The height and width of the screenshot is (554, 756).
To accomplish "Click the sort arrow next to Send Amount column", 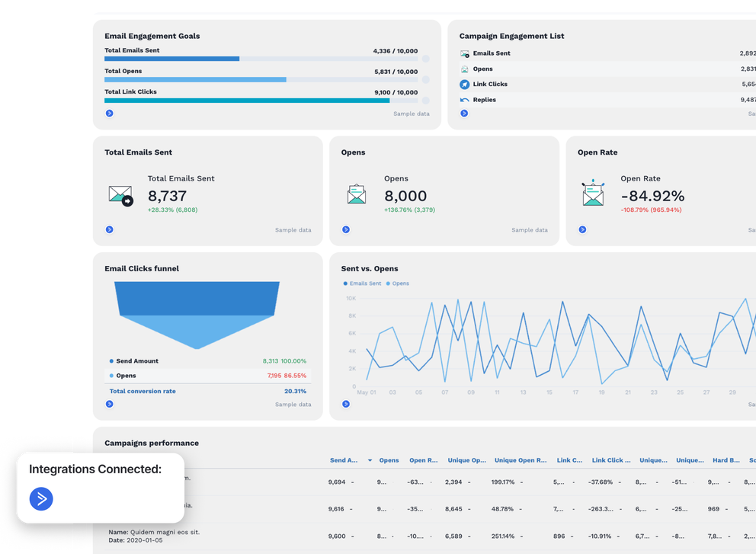I will 370,460.
